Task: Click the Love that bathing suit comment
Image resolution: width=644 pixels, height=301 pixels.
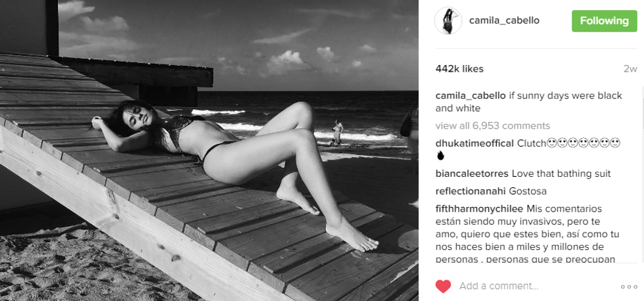Action: click(x=561, y=174)
